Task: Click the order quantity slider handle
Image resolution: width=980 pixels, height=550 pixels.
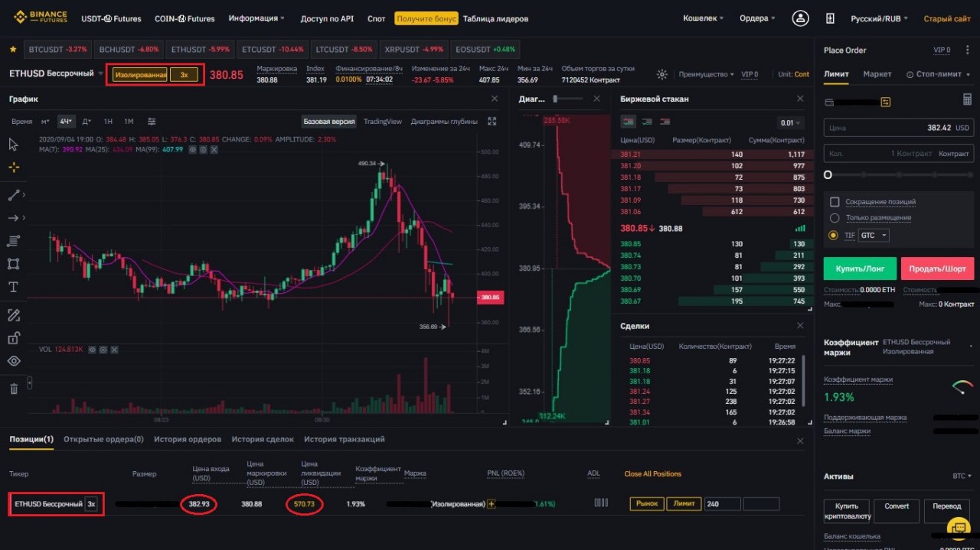Action: coord(828,175)
